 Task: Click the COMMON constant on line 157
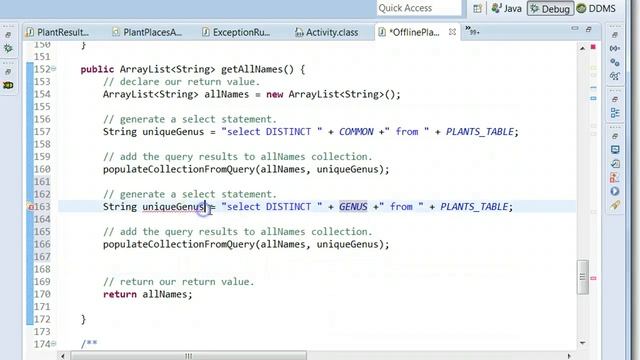(x=356, y=132)
